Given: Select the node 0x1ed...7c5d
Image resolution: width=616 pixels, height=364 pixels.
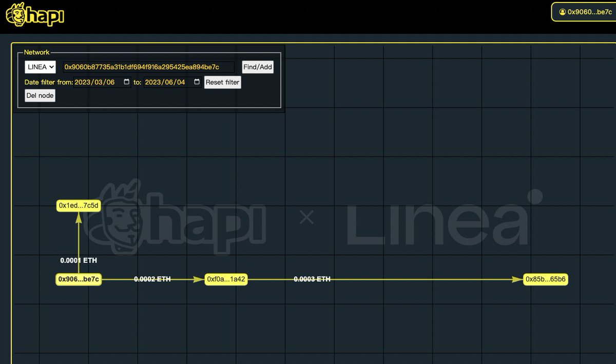Looking at the screenshot, I should point(79,206).
